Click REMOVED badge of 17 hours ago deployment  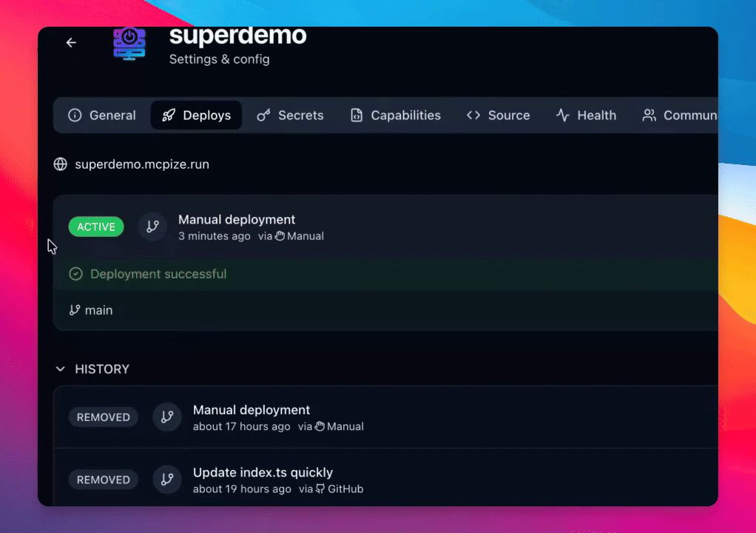103,418
